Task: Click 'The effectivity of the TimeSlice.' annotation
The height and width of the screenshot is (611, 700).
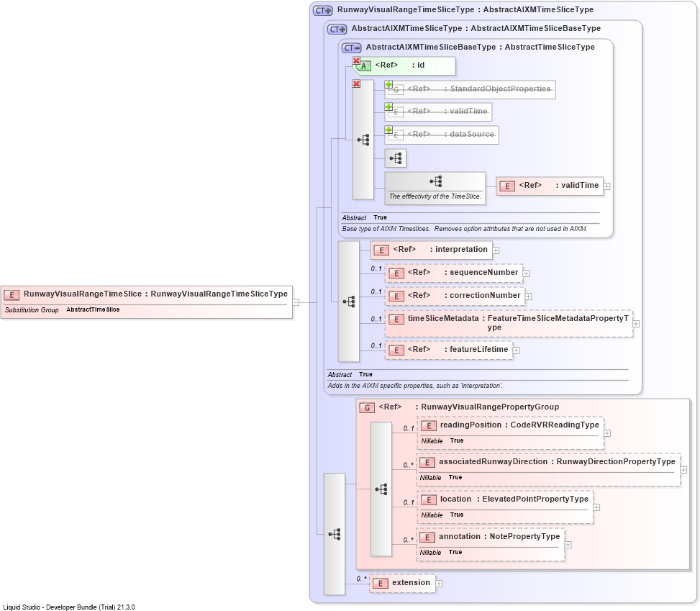Action: tap(435, 196)
